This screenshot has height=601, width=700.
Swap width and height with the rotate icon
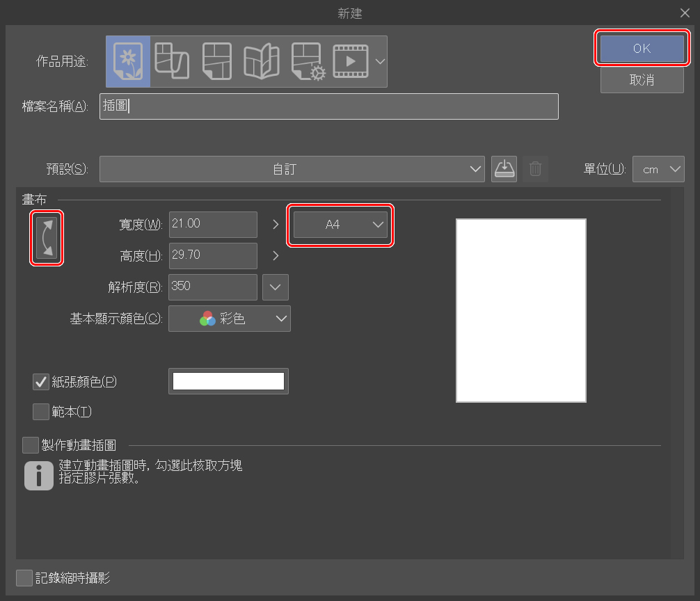47,238
